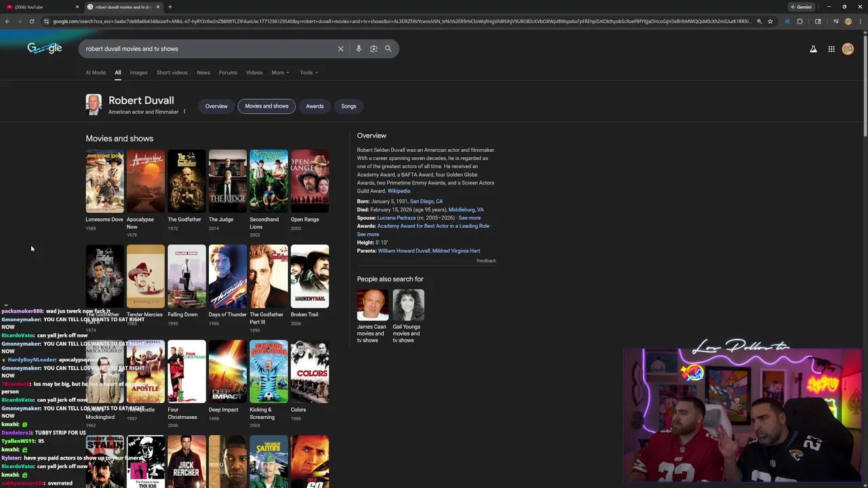The height and width of the screenshot is (488, 868).
Task: Open Search Labs beaker icon
Action: 813,49
